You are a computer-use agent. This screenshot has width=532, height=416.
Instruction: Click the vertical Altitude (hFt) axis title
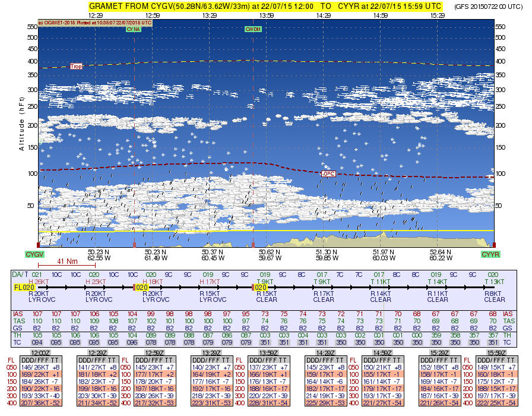23,128
